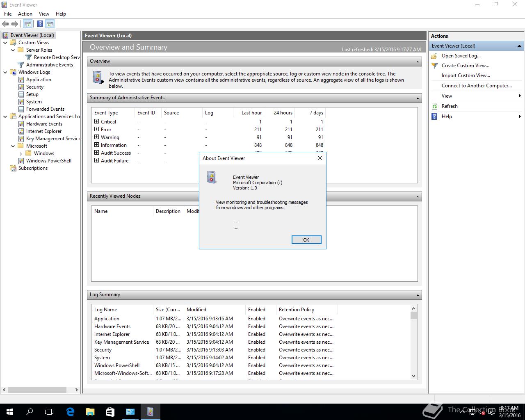This screenshot has height=420, width=525.
Task: Expand the Windows folder under Microsoft
Action: (x=21, y=153)
